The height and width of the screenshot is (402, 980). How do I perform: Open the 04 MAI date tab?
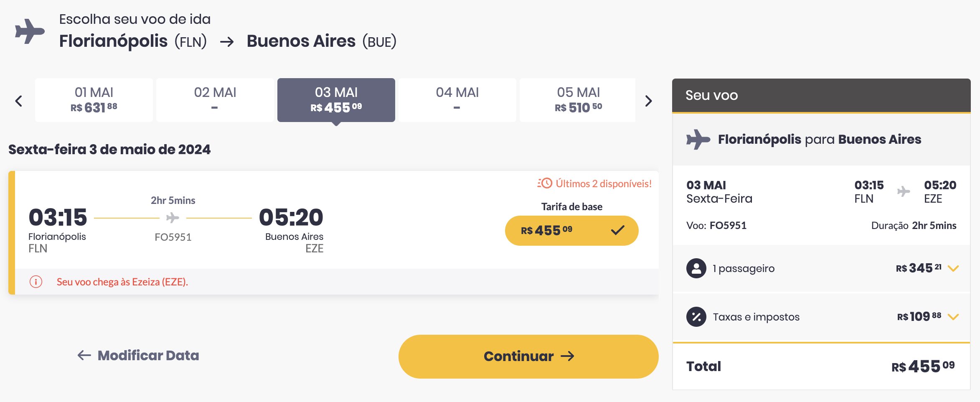point(457,100)
